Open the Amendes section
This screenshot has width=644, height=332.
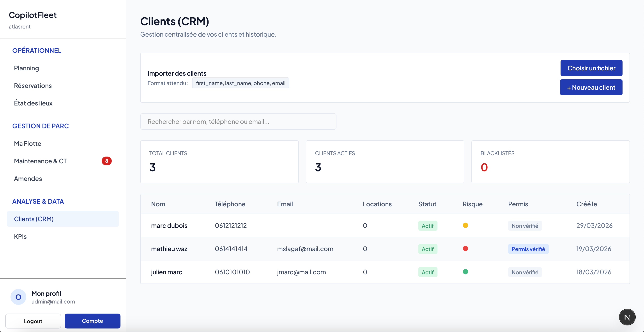[x=28, y=179]
